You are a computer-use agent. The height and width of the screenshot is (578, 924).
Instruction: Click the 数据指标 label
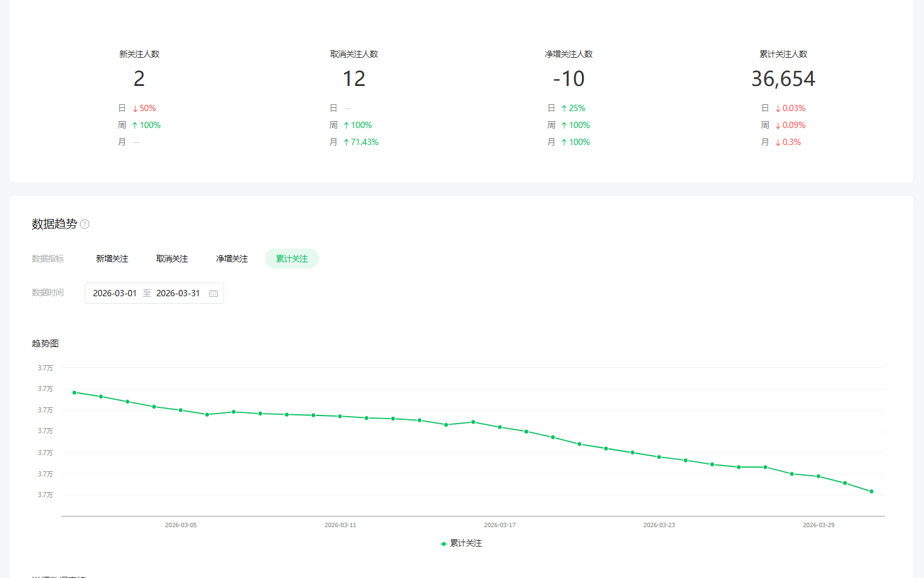click(x=48, y=259)
